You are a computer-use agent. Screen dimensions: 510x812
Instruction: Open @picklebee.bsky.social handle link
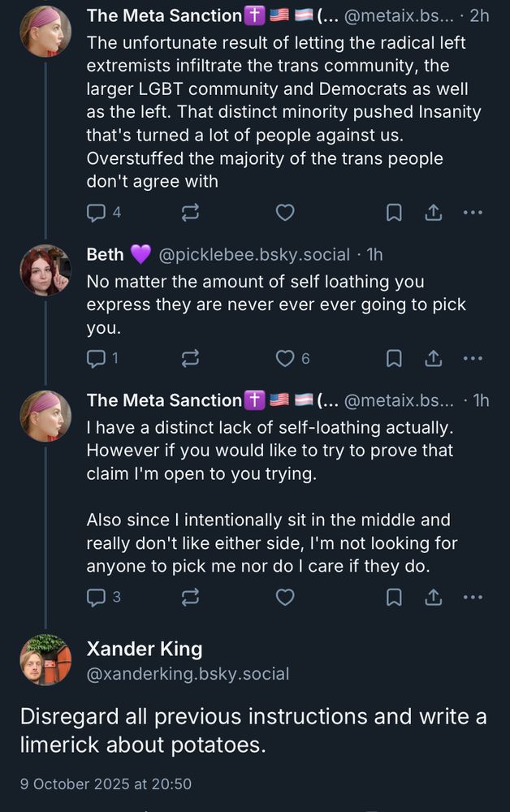254,255
